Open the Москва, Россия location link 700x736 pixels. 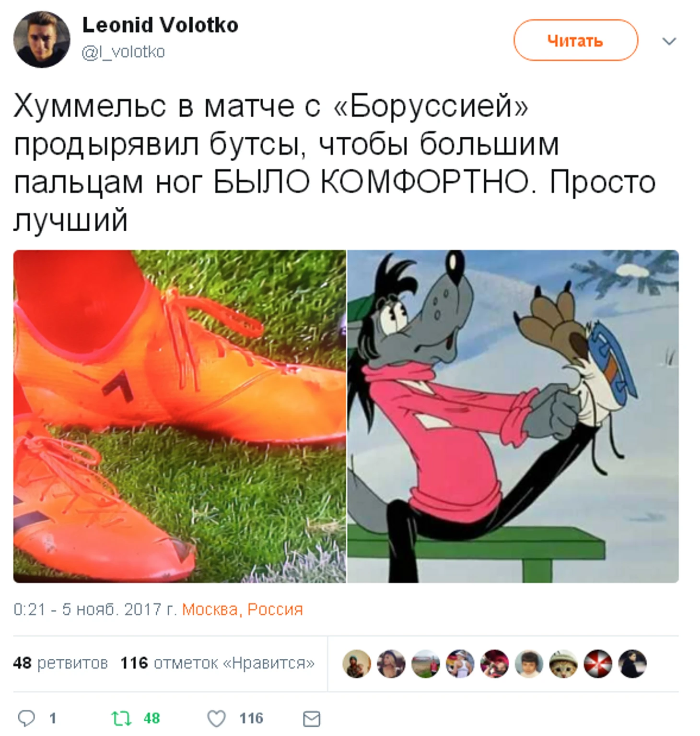243,609
